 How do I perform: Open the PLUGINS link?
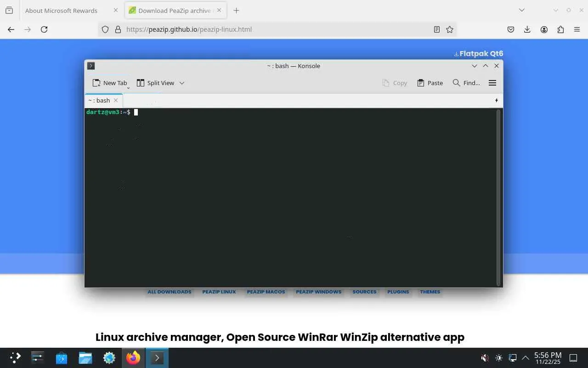(x=398, y=292)
